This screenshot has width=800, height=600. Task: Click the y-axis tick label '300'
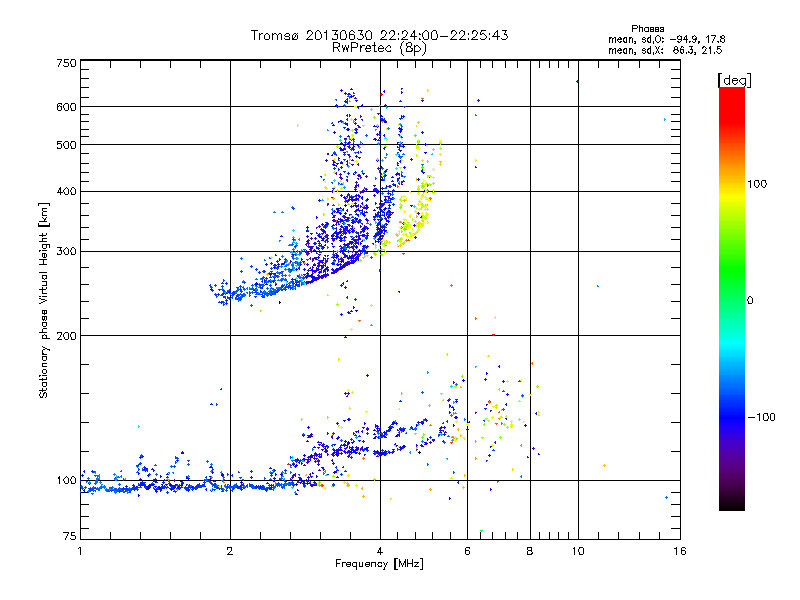coord(67,252)
